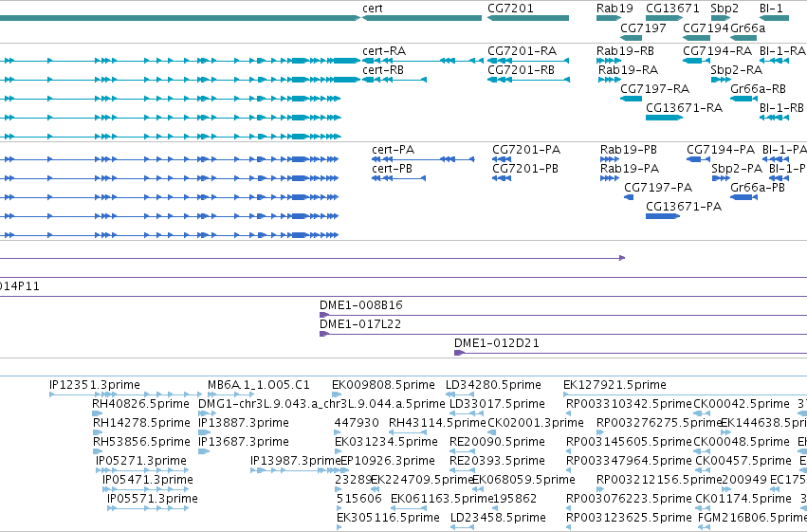Screen dimensions: 807x532
Task: Select the CG7201 gene feature
Action: point(528,18)
